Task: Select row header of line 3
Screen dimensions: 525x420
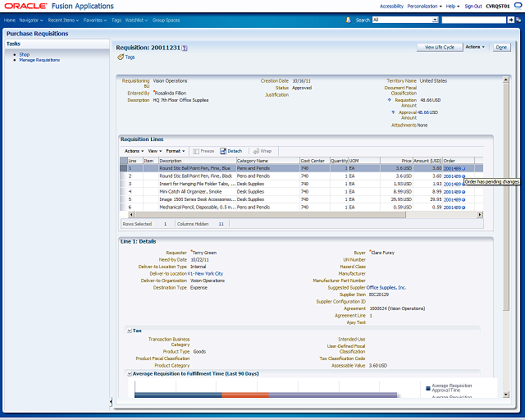Action: (x=124, y=184)
